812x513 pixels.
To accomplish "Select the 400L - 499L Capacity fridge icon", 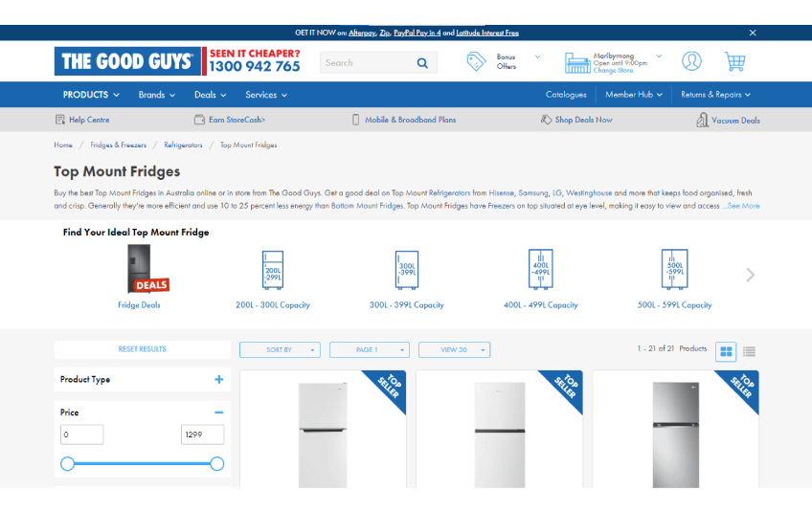I will [x=540, y=270].
